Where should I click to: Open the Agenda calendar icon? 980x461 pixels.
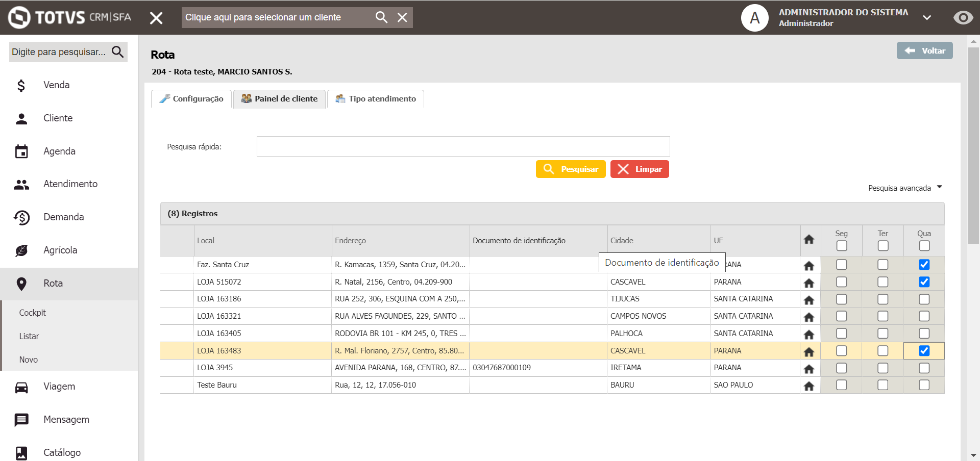[21, 151]
